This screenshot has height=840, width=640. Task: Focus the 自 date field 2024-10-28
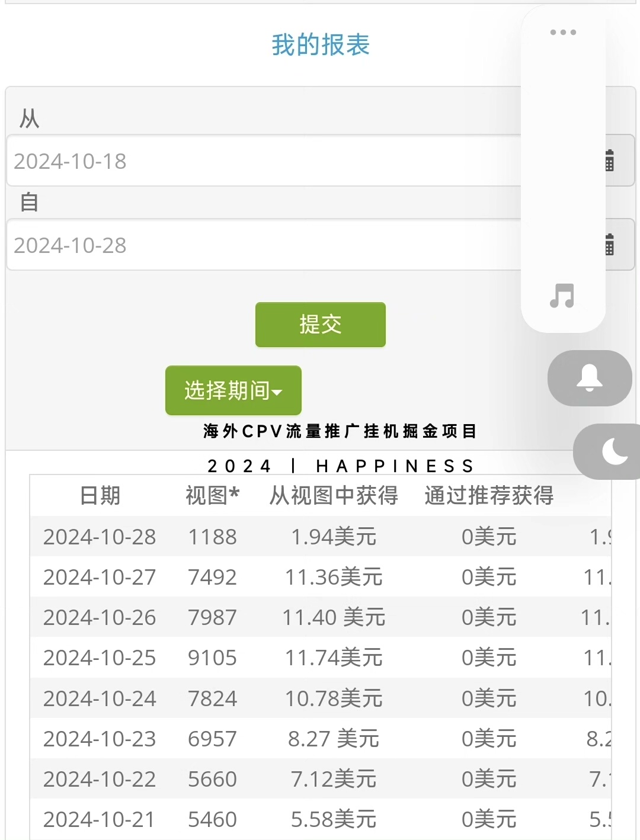[x=264, y=245]
